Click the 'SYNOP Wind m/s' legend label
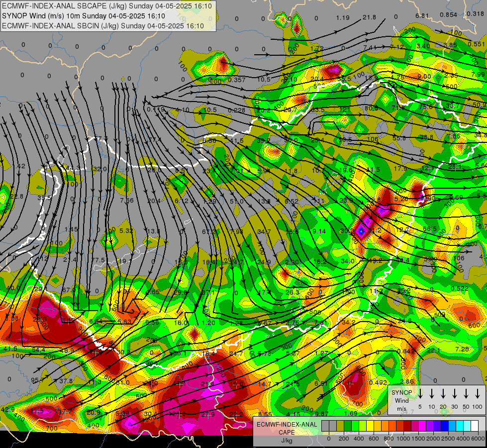The height and width of the screenshot is (448, 487). pyautogui.click(x=401, y=400)
